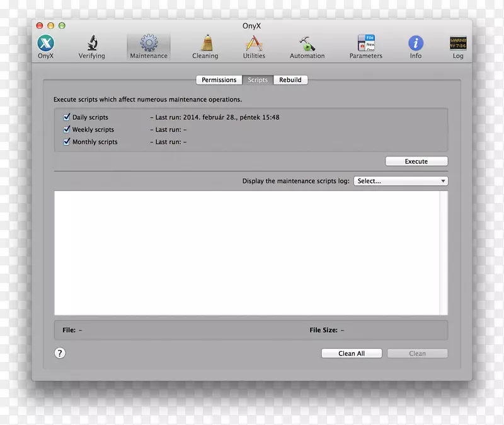Open help with the question mark button
The height and width of the screenshot is (425, 504).
click(60, 353)
